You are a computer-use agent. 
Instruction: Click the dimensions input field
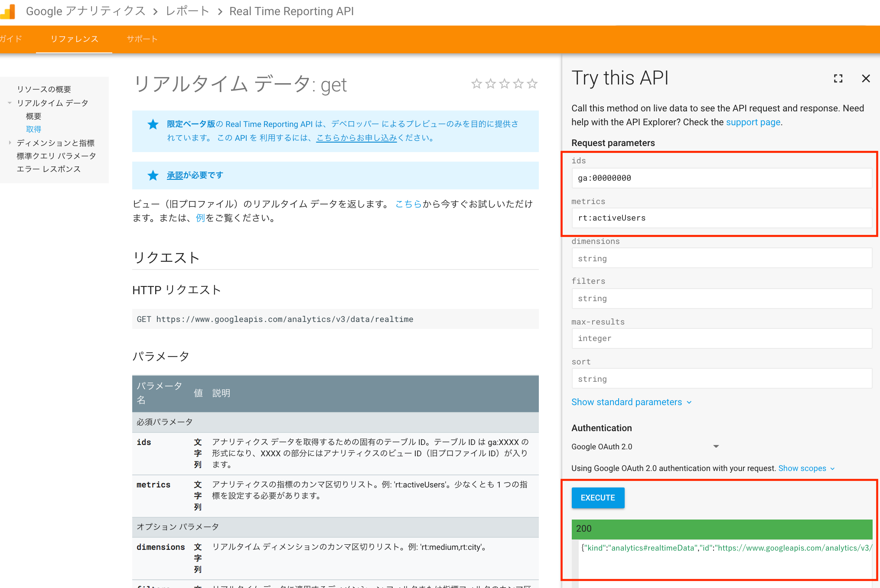(x=721, y=258)
